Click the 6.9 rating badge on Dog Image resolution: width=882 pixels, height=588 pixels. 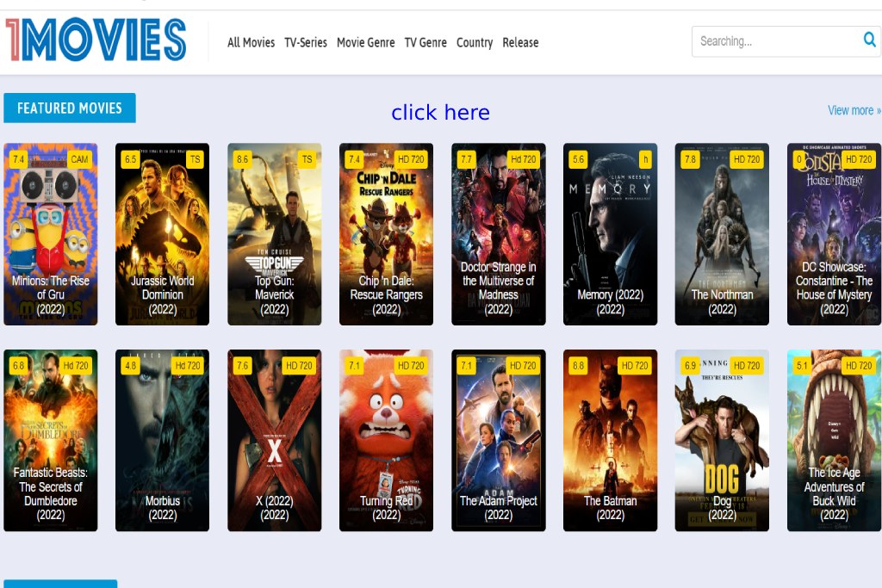tap(690, 366)
